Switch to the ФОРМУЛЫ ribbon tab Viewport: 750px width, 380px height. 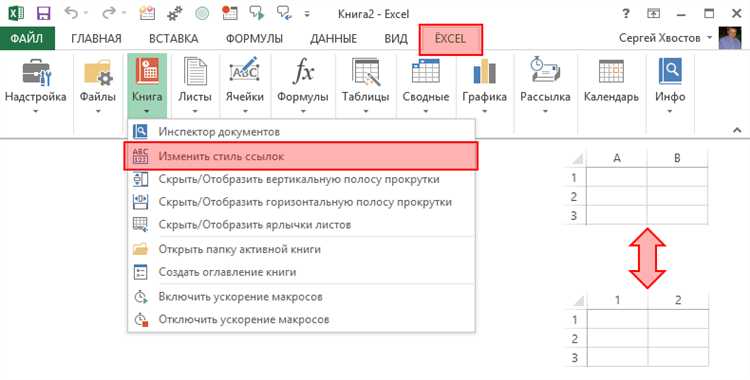pyautogui.click(x=254, y=39)
